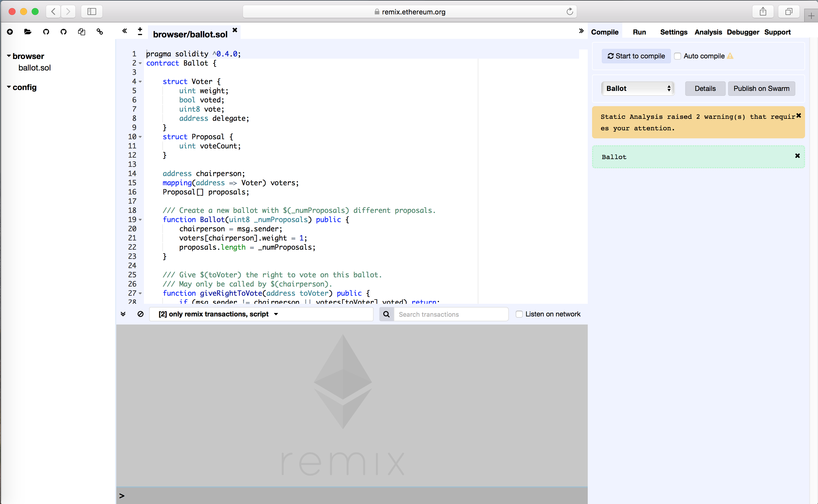Collapse the config folder in file tree
818x504 pixels.
click(x=9, y=87)
